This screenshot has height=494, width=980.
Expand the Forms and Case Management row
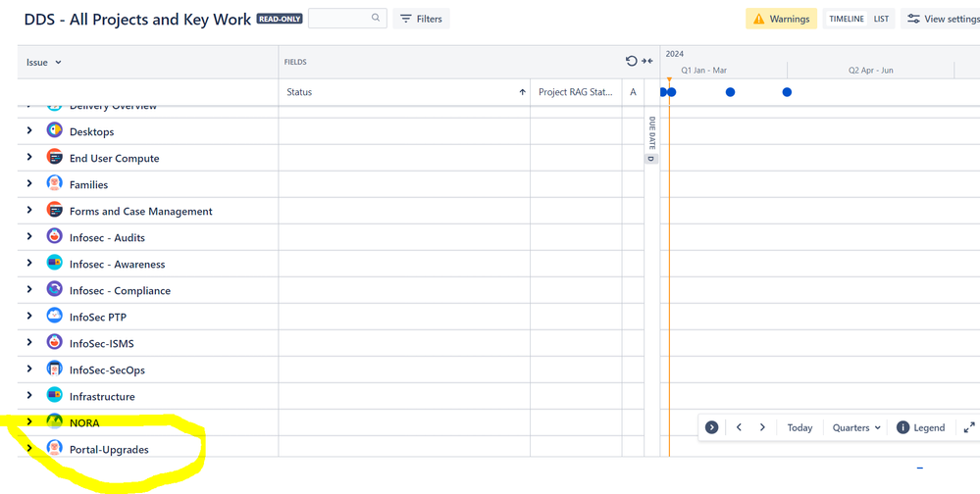(x=28, y=210)
